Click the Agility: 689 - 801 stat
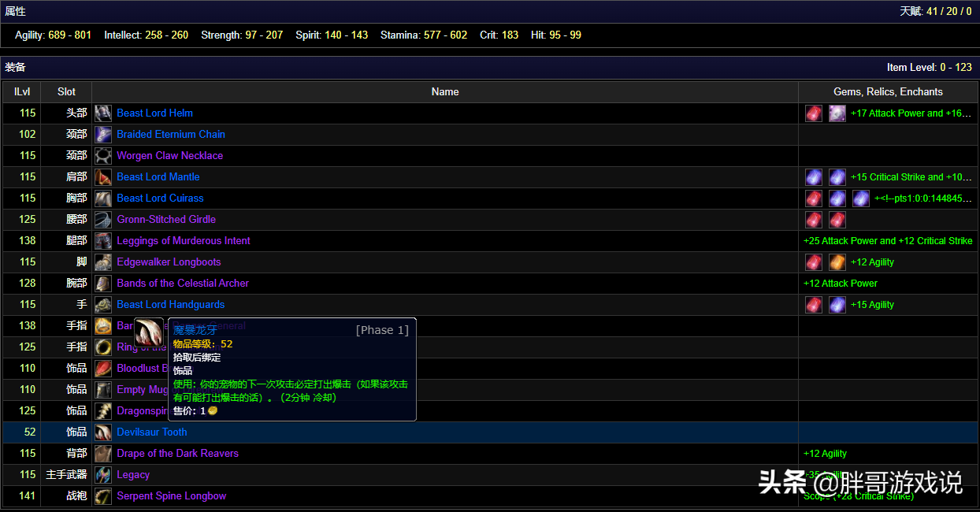 (53, 35)
